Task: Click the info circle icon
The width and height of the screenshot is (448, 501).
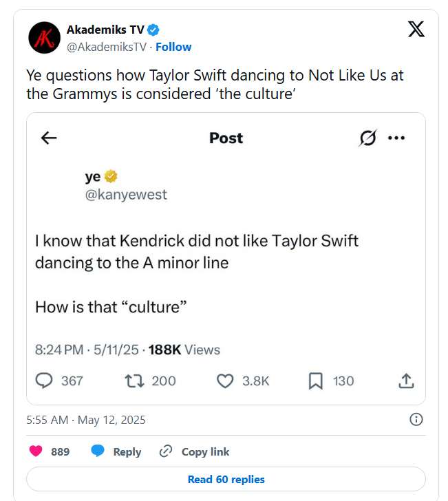Action: (x=416, y=419)
